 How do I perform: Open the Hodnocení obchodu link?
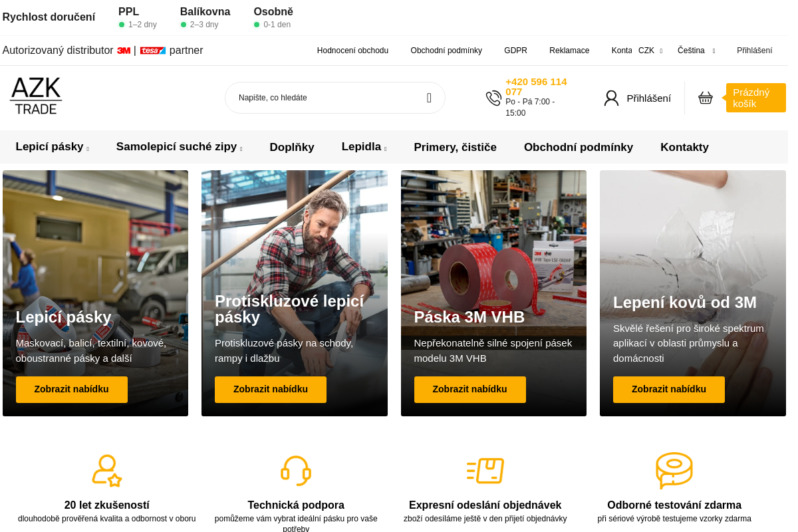click(x=352, y=51)
